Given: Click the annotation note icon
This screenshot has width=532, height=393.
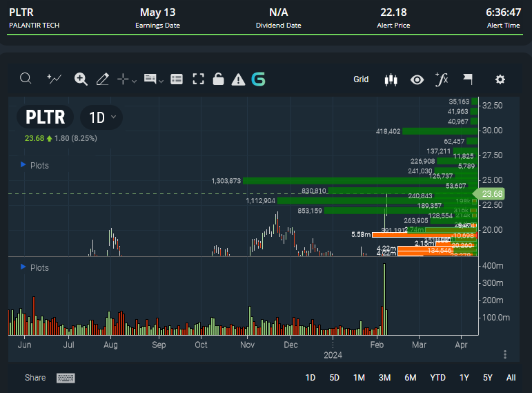Looking at the screenshot, I should [150, 79].
